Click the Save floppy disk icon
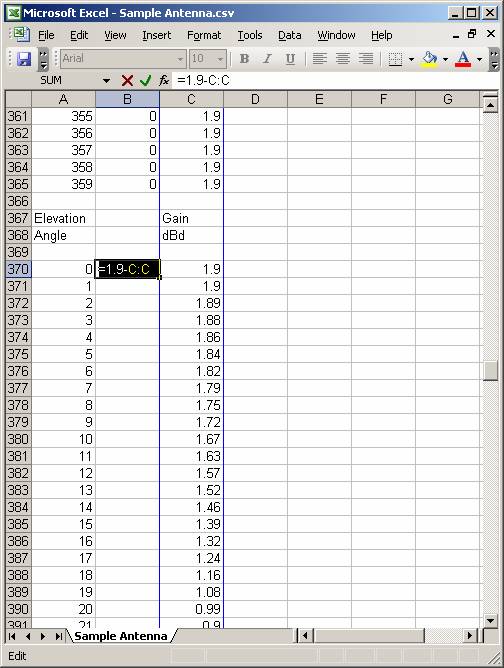504x668 pixels. tap(24, 59)
